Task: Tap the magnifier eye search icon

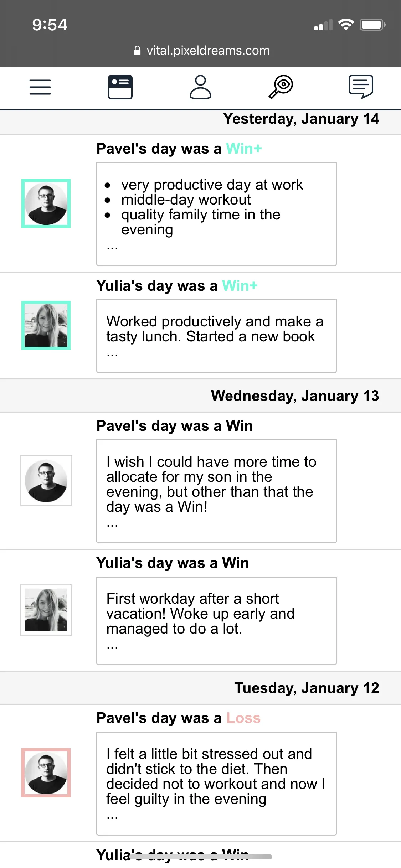Action: [281, 87]
